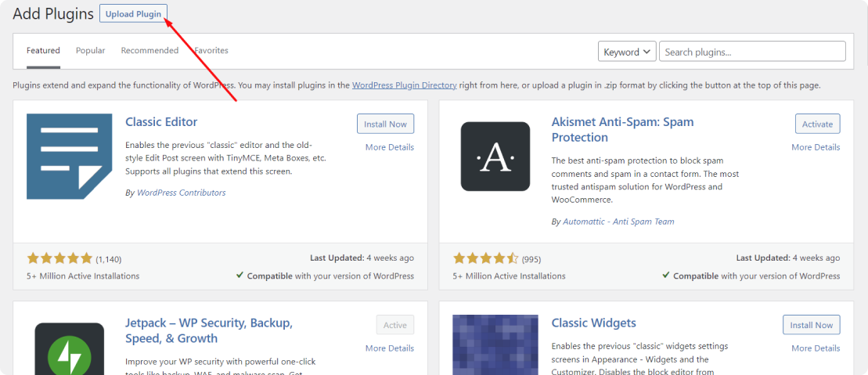Open the Akismet Anti-Spam: Spam Protection title
868x375 pixels.
coord(622,129)
